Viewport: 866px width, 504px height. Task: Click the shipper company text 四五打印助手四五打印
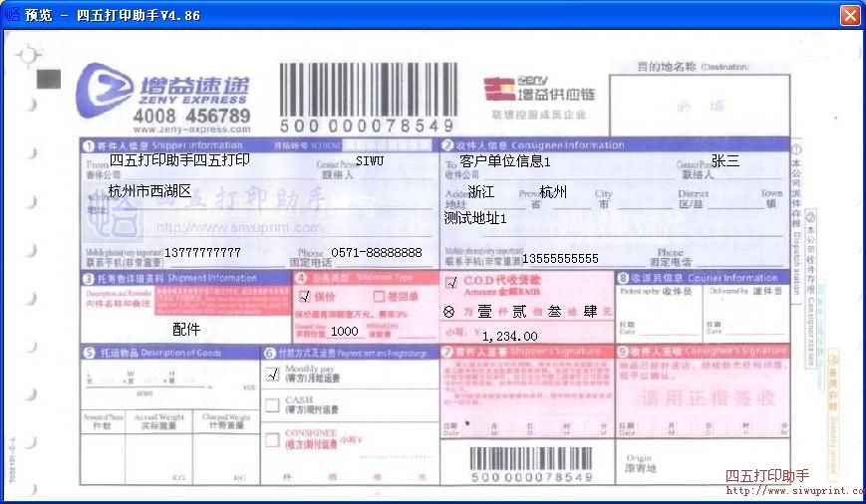179,160
